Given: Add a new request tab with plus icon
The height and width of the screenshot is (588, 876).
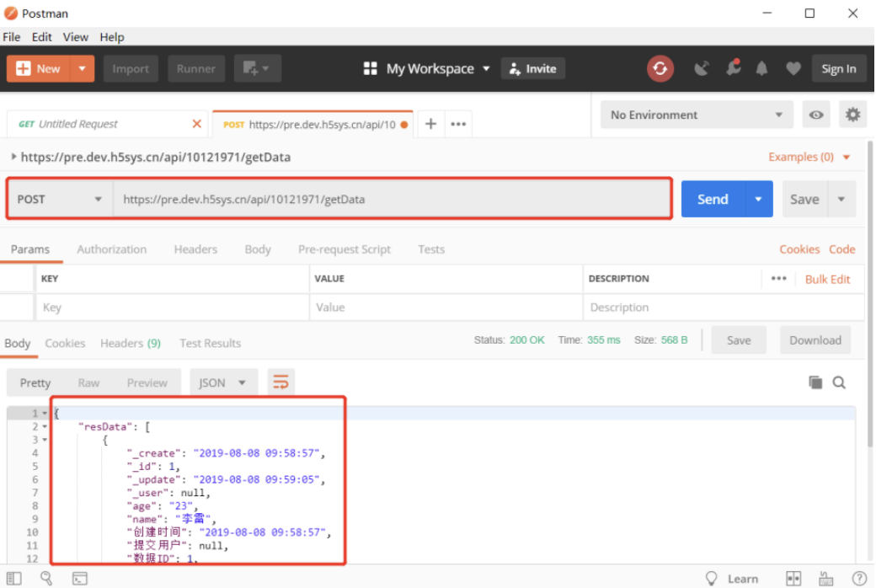Looking at the screenshot, I should click(x=430, y=124).
